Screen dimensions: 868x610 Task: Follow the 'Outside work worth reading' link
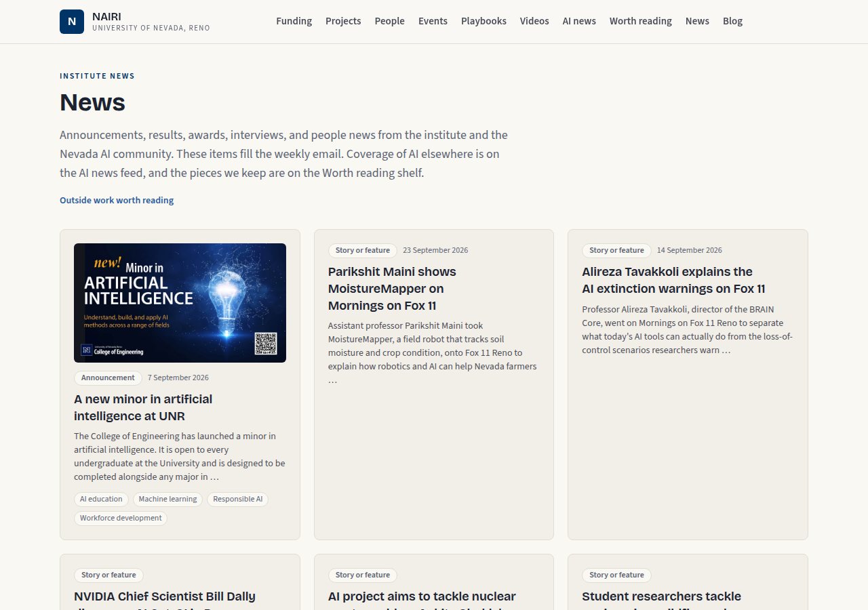point(117,200)
